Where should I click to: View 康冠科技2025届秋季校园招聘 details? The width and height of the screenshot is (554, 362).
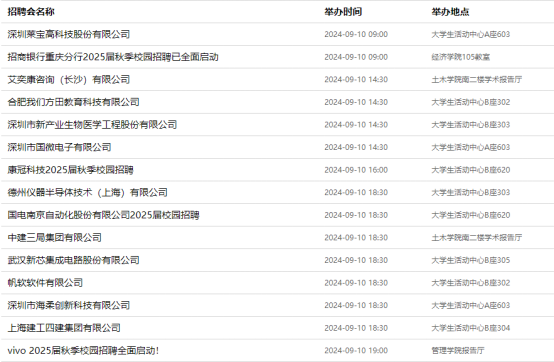[x=70, y=170]
